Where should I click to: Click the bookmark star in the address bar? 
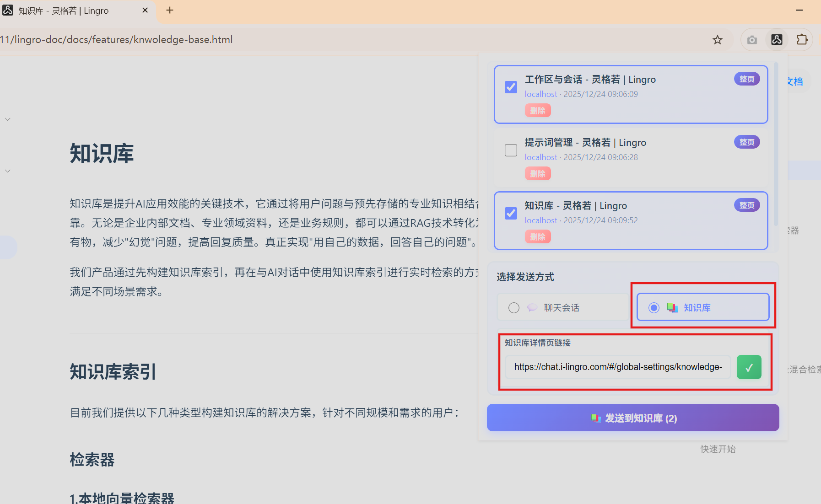coord(718,40)
